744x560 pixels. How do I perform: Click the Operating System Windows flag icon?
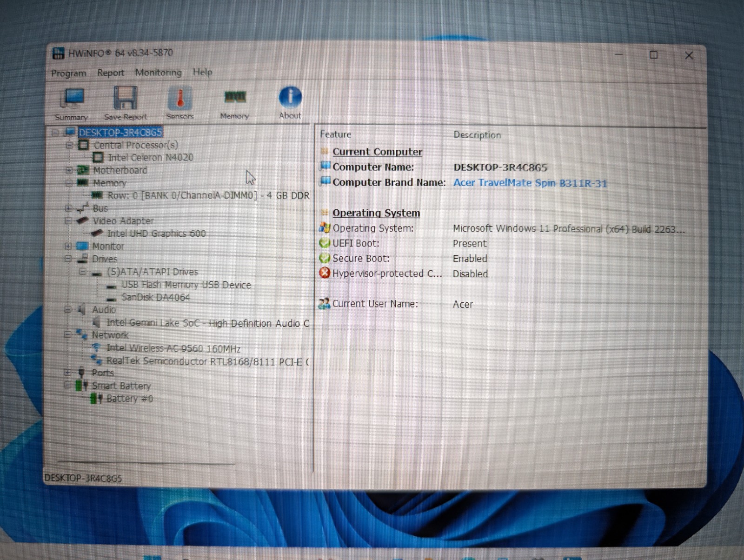pyautogui.click(x=325, y=228)
